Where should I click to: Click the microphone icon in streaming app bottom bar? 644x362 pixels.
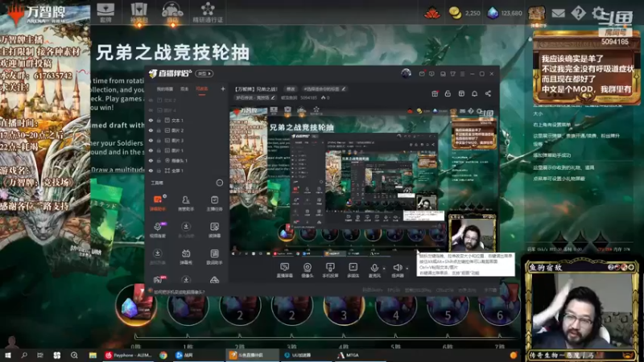click(374, 268)
